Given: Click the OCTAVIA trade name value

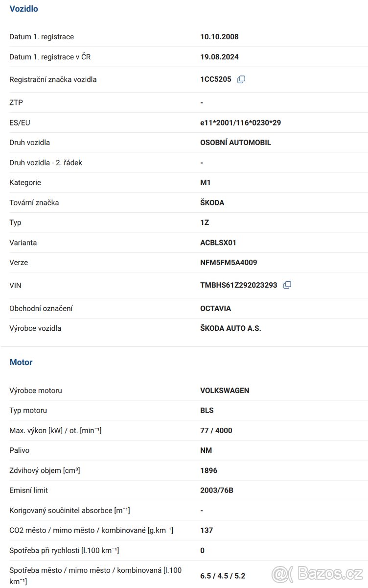Looking at the screenshot, I should (x=215, y=309).
